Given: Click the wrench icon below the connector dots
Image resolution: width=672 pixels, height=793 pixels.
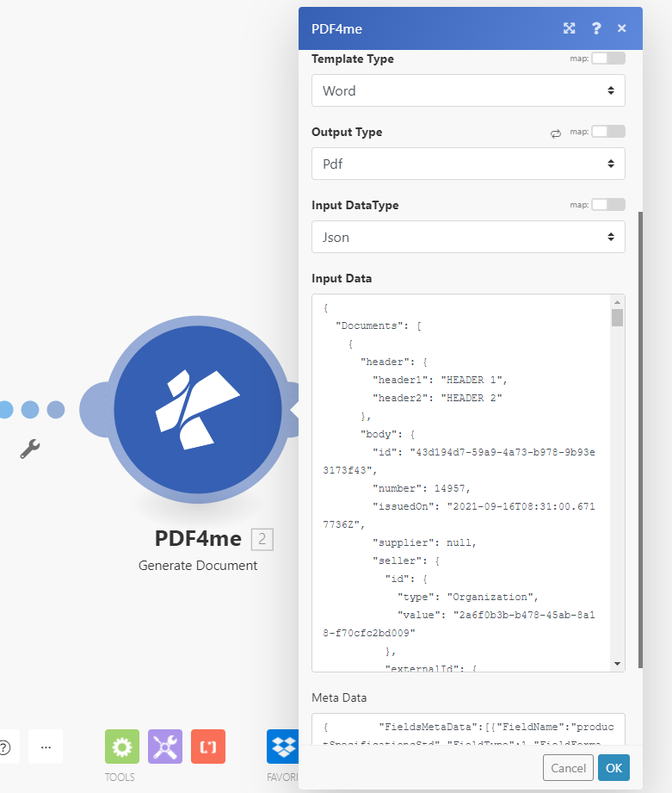Looking at the screenshot, I should [30, 449].
